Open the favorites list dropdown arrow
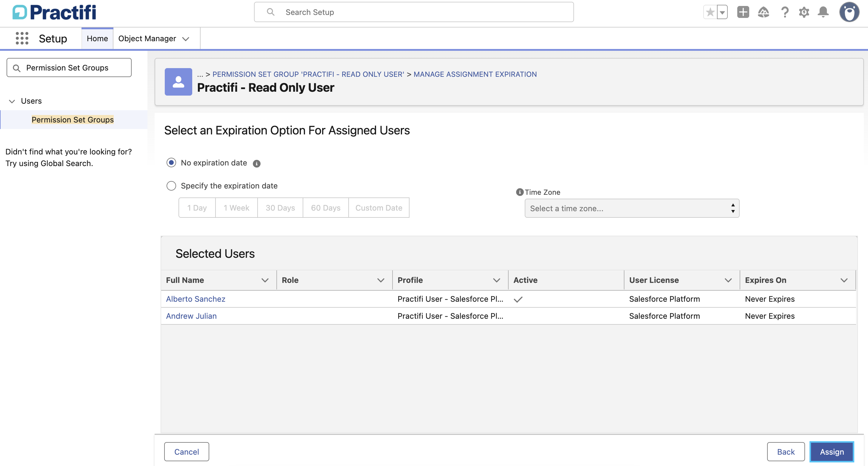This screenshot has width=868, height=466. 722,13
